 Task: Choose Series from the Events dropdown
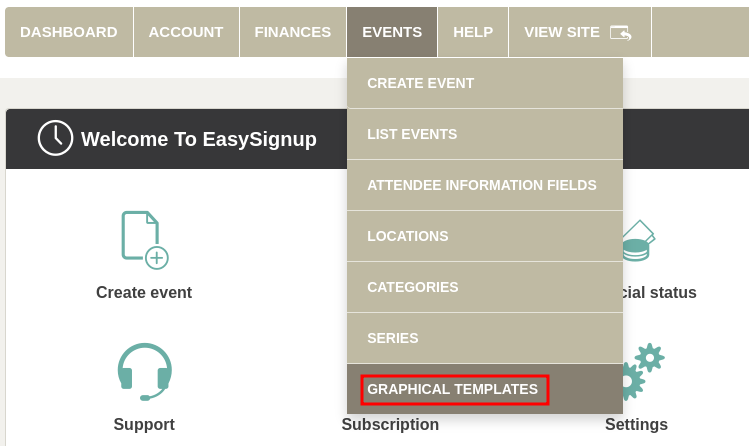pyautogui.click(x=393, y=338)
